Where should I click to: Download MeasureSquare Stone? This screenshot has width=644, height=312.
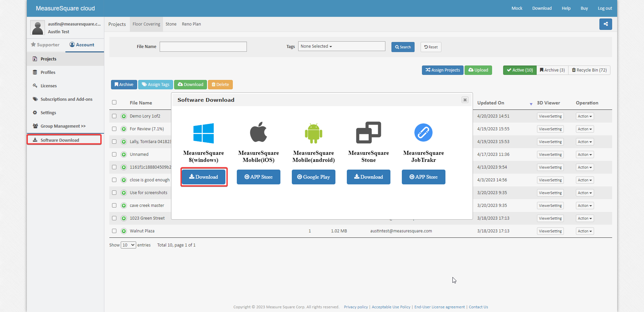369,177
